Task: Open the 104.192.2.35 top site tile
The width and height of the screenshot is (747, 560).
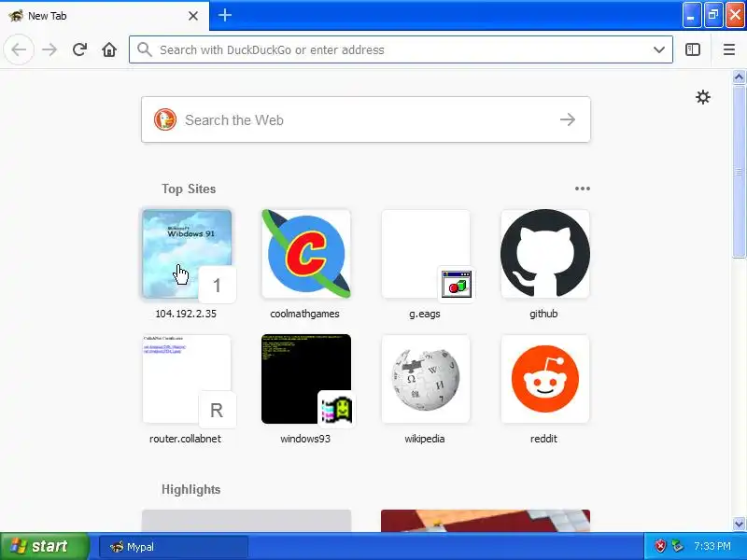Action: click(x=187, y=254)
